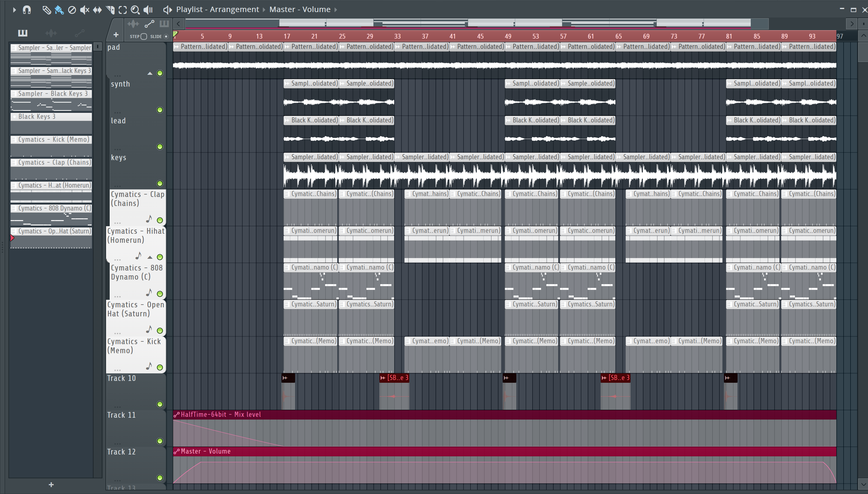This screenshot has width=868, height=494.
Task: Add a new track with the plus tab
Action: pyautogui.click(x=116, y=35)
